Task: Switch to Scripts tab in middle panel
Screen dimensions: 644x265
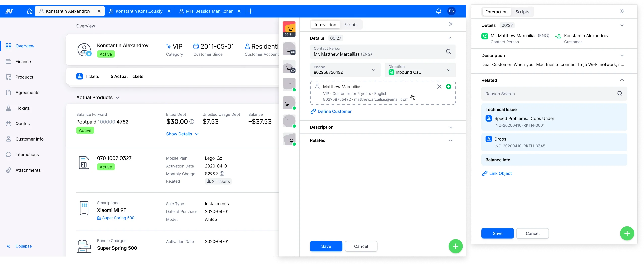Action: coord(351,25)
